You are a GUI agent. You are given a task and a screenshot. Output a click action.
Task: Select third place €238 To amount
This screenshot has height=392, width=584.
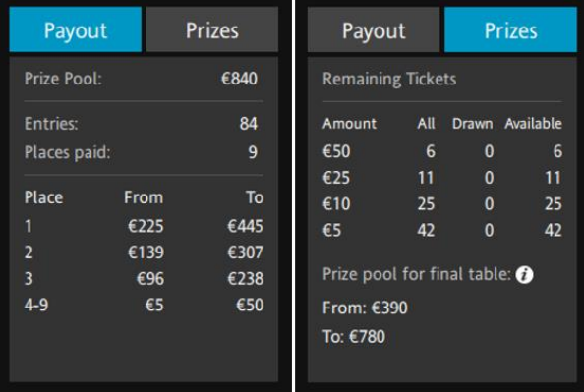click(246, 278)
